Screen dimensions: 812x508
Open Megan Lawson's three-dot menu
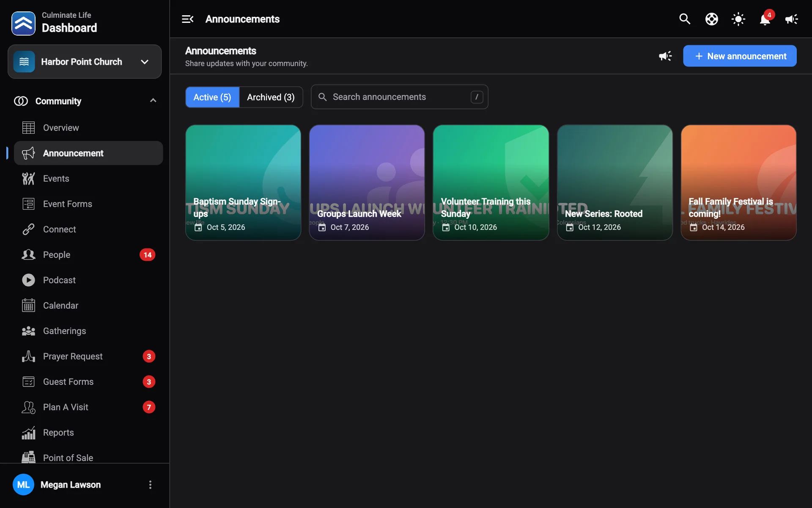point(150,485)
